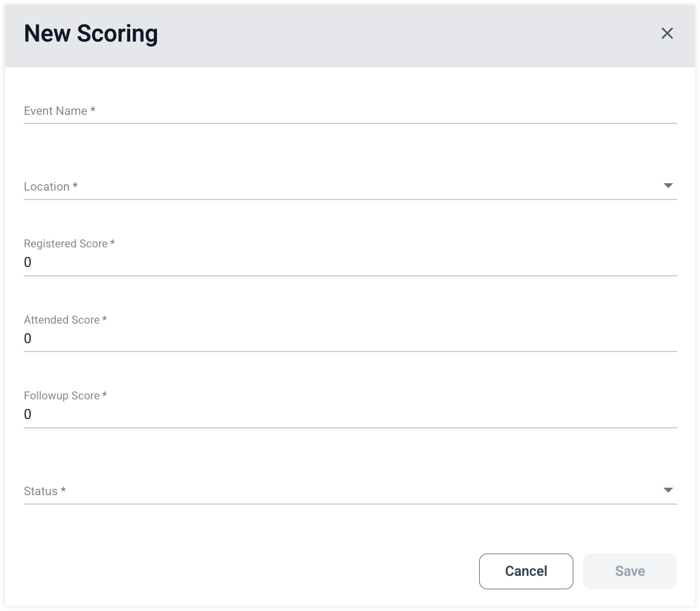The image size is (700, 611).
Task: Click the Followup Score label text
Action: pos(62,396)
